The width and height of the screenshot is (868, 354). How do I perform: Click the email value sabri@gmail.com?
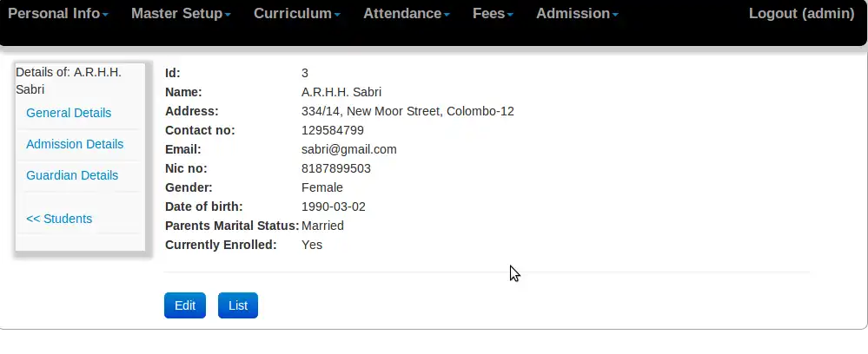click(348, 149)
